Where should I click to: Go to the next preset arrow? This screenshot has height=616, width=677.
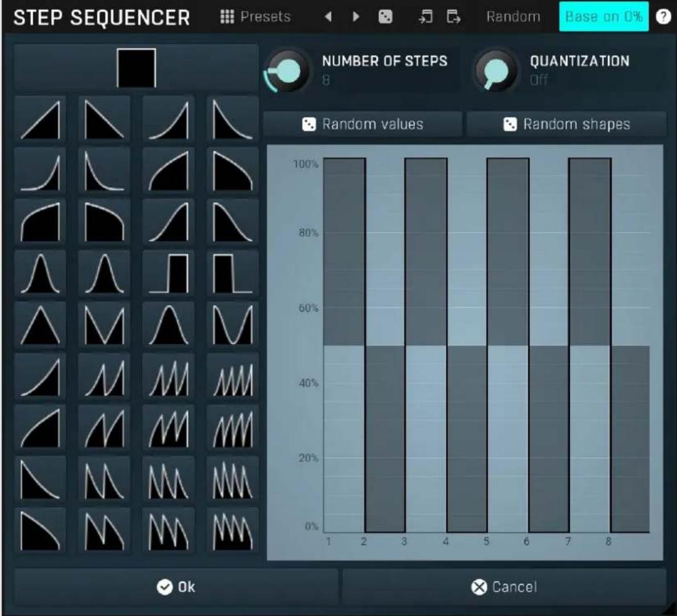coord(356,17)
